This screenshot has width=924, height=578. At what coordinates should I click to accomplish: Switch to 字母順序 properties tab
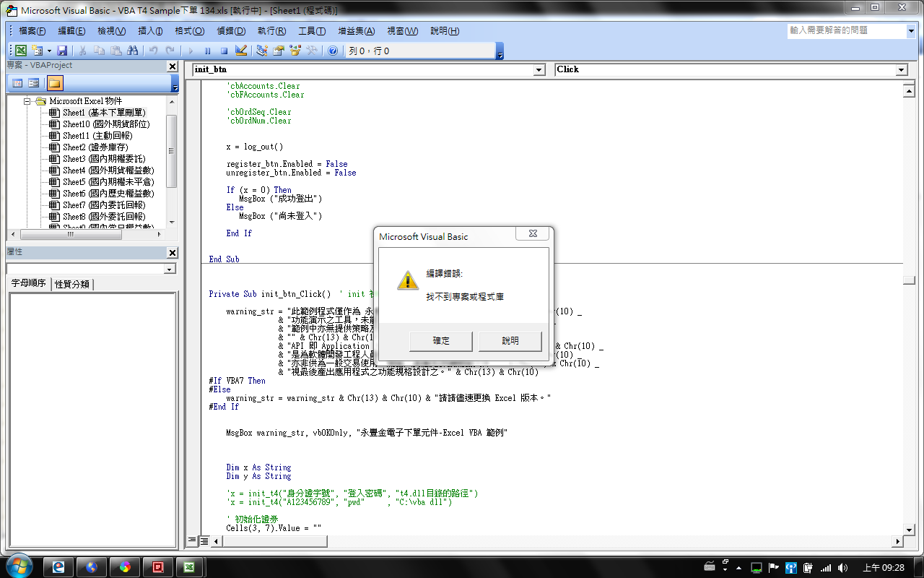[29, 283]
